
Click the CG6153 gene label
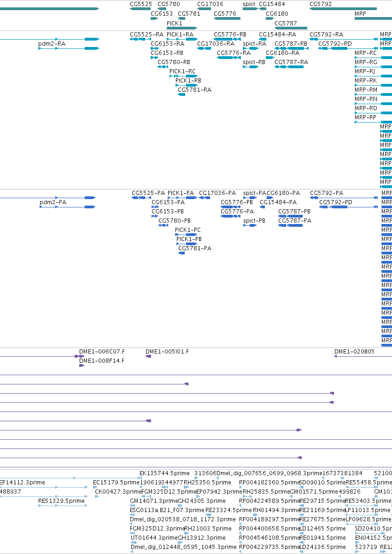pyautogui.click(x=162, y=14)
